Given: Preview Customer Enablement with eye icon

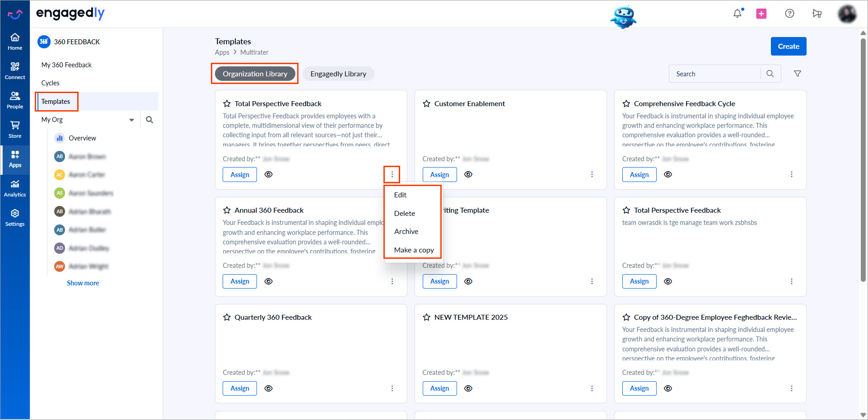Looking at the screenshot, I should [468, 174].
